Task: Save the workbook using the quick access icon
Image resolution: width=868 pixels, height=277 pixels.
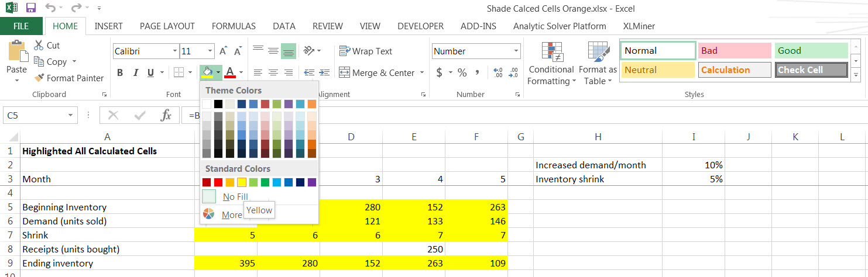Action: (31, 8)
